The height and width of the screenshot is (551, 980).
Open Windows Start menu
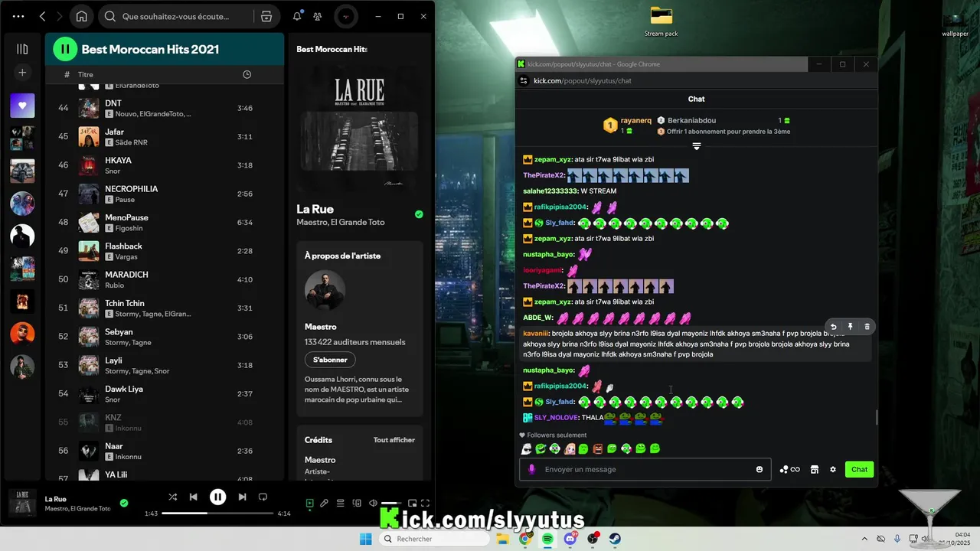(366, 539)
